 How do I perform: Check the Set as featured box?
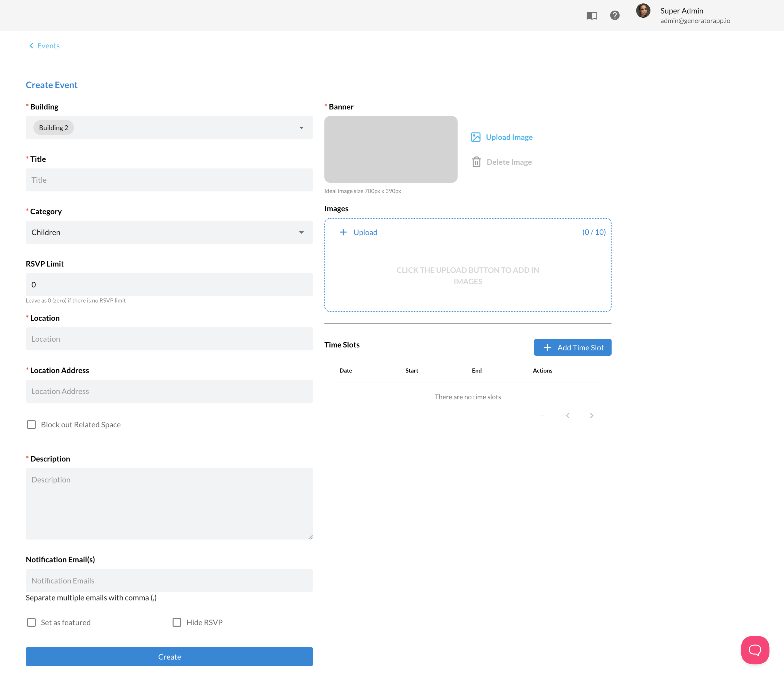(31, 622)
